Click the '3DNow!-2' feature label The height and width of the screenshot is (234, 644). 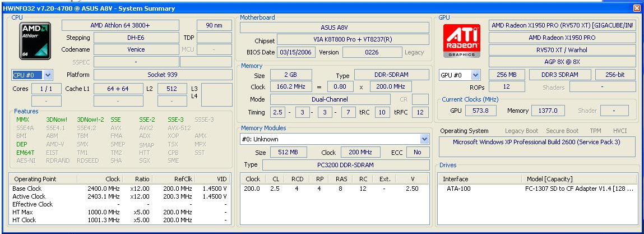(x=90, y=120)
